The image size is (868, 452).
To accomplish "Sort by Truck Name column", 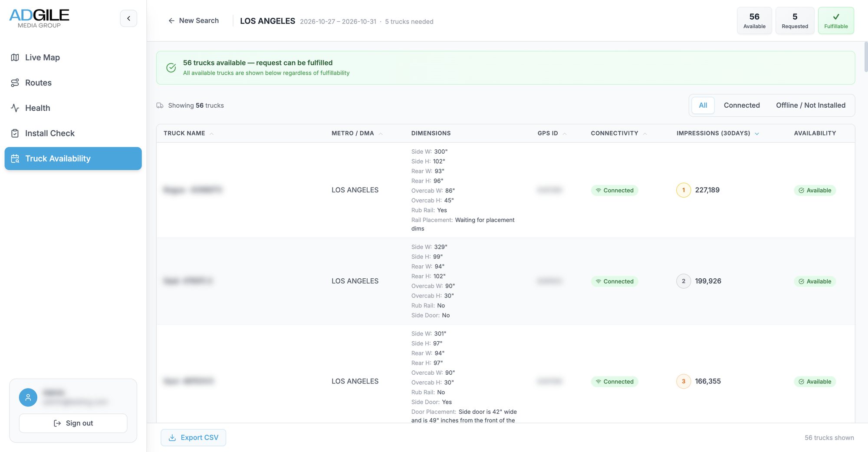I will point(188,133).
